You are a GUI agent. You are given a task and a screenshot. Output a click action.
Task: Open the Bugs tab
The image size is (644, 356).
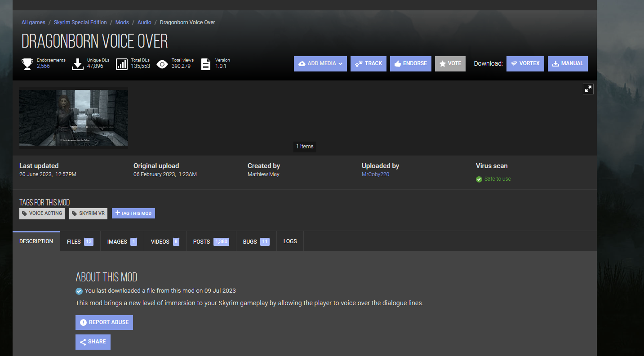point(256,241)
